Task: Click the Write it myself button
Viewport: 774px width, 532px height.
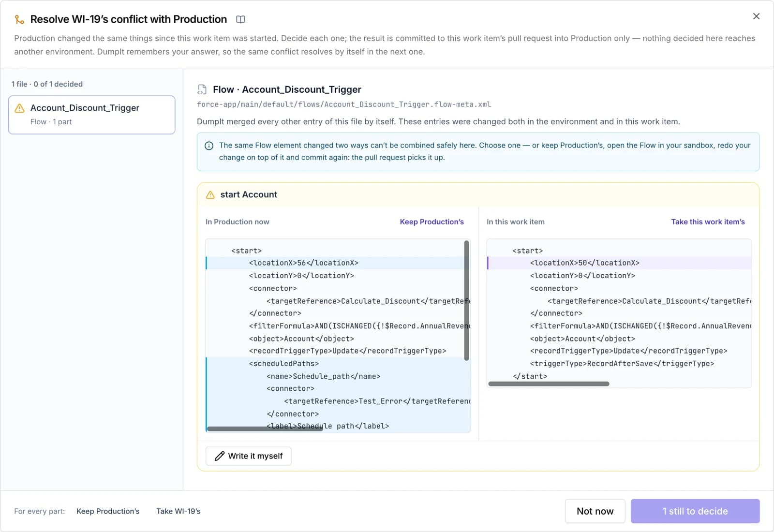Action: click(x=248, y=456)
